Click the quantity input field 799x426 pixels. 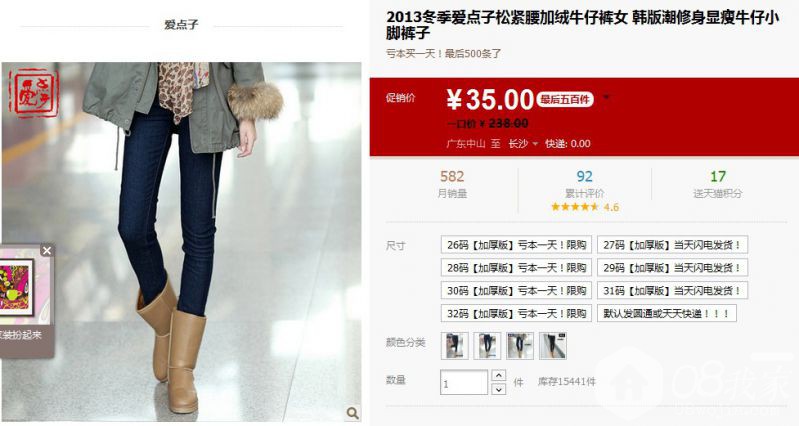coord(464,383)
